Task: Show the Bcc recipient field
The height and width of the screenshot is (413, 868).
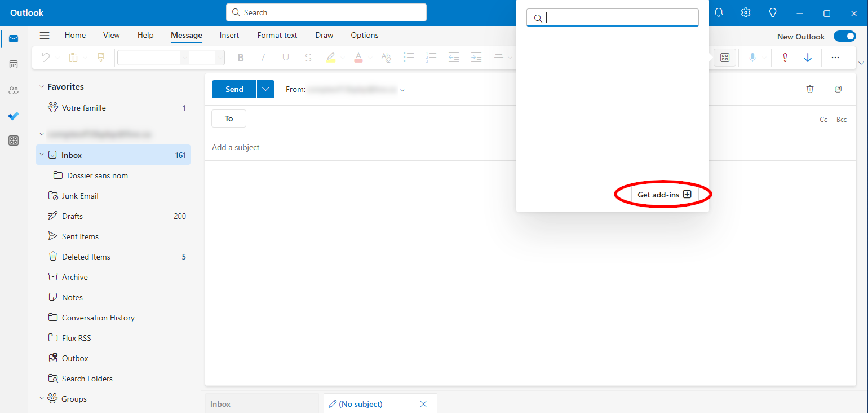Action: pyautogui.click(x=841, y=120)
